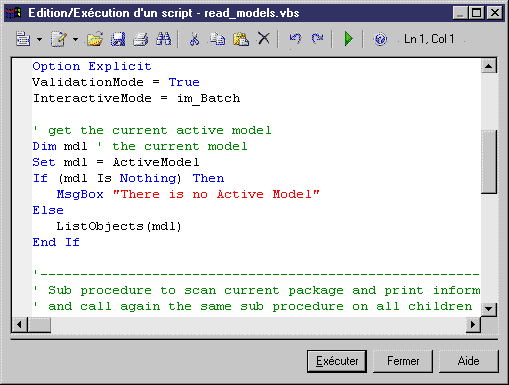Click the 'End If' line

(56, 242)
